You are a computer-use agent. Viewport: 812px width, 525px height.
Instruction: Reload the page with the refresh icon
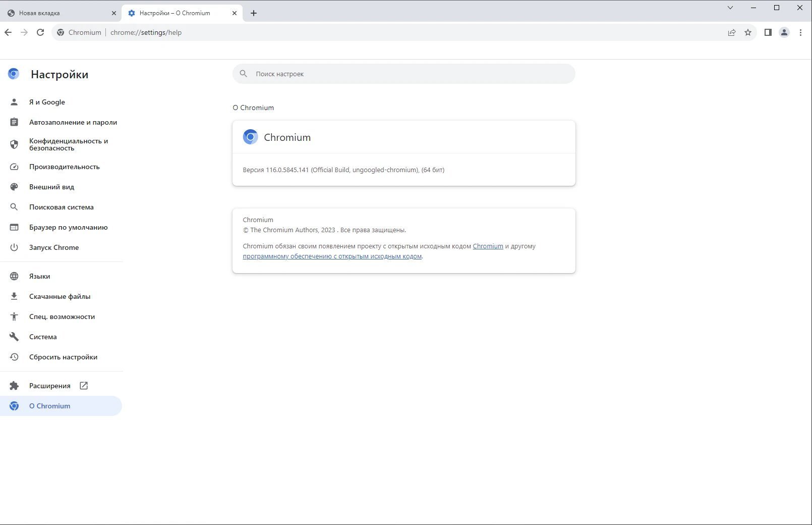(40, 32)
